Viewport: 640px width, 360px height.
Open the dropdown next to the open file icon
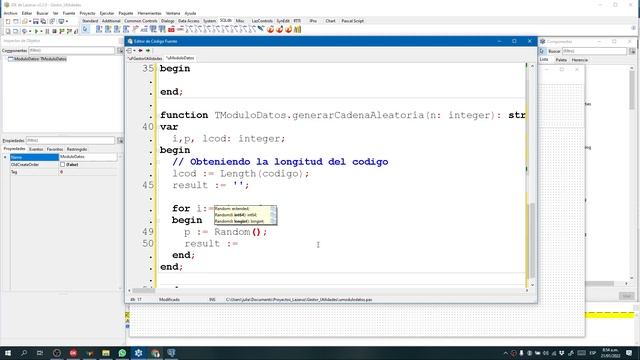pos(30,21)
